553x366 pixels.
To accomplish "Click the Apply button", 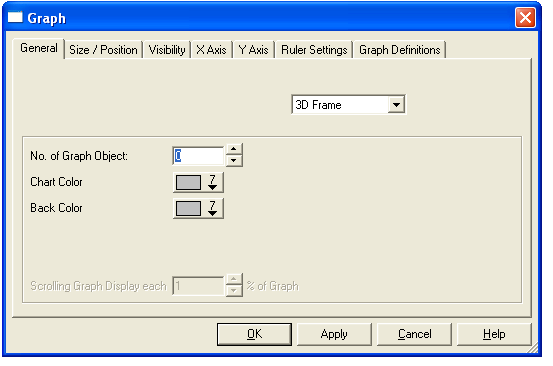I will (x=334, y=334).
